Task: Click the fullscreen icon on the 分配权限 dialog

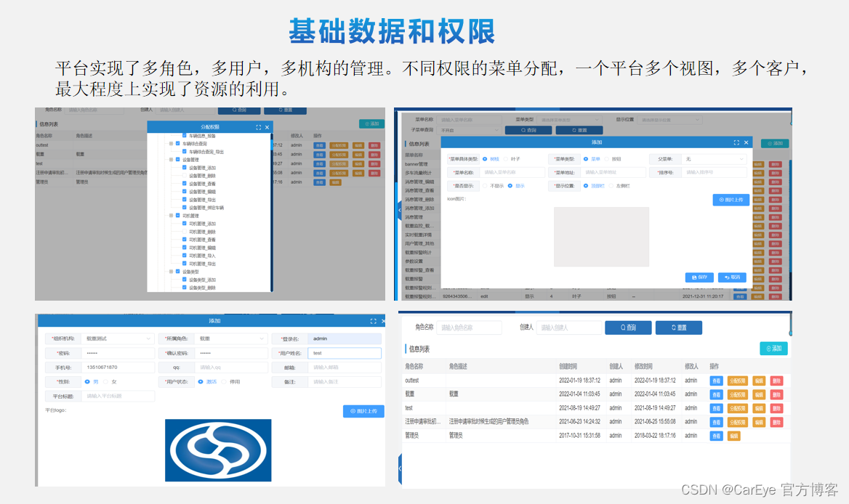Action: click(x=257, y=127)
